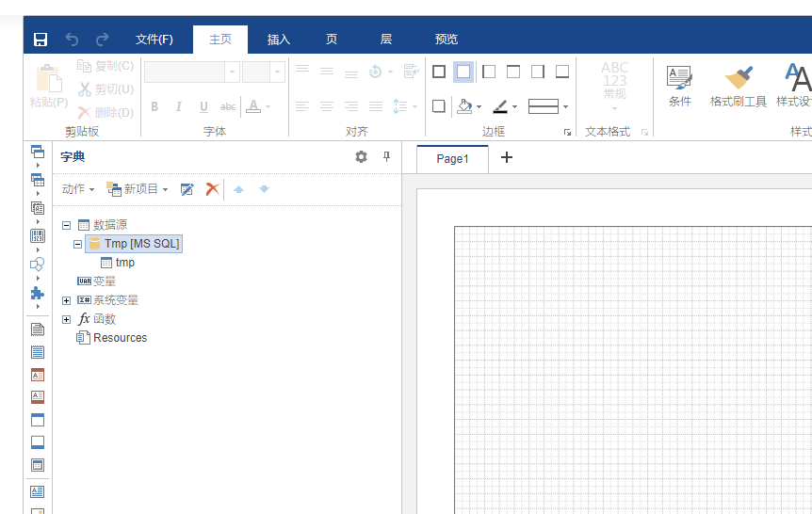Select the 格式刷工具 format painter
This screenshot has height=514, width=812.
pyautogui.click(x=738, y=86)
